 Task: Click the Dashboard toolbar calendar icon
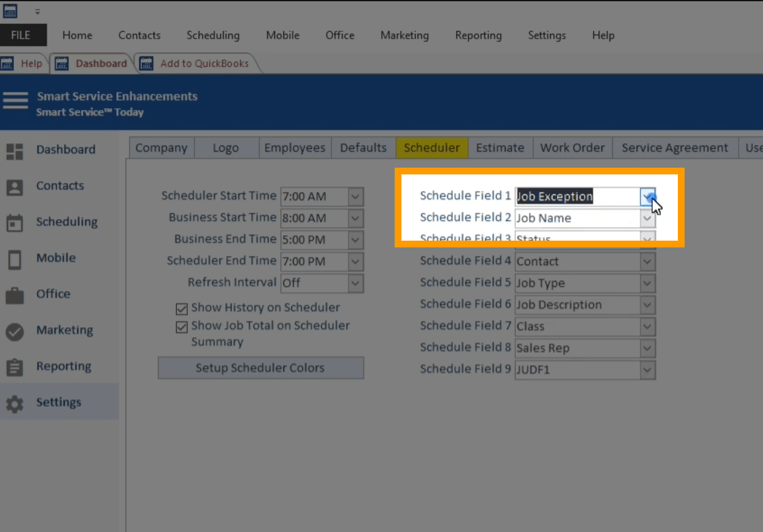click(x=61, y=64)
